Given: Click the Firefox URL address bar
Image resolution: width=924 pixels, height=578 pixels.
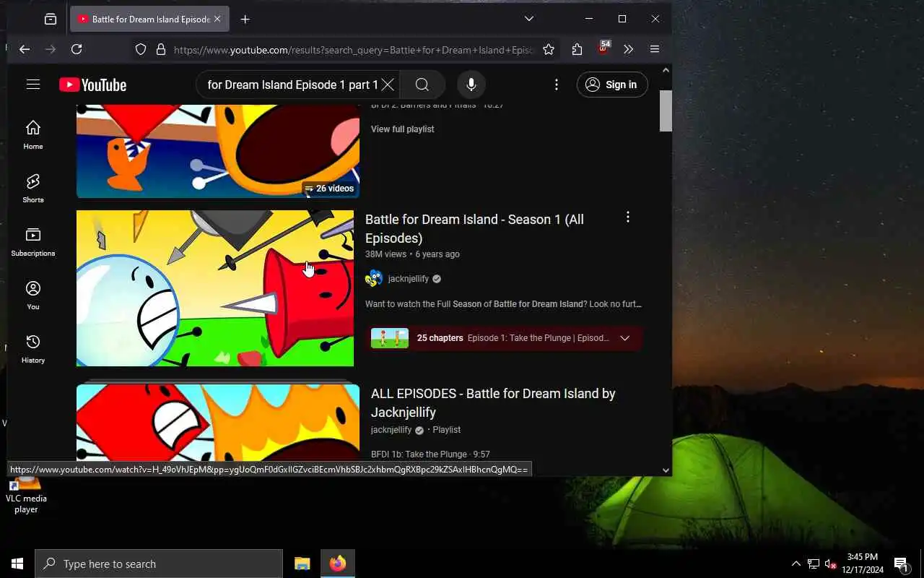Looking at the screenshot, I should [354, 50].
